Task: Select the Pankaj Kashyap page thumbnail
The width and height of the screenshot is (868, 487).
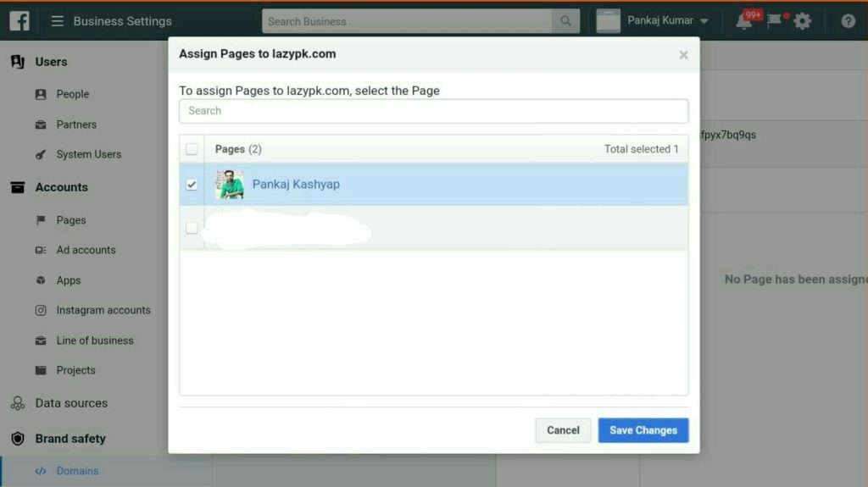Action: pyautogui.click(x=230, y=185)
